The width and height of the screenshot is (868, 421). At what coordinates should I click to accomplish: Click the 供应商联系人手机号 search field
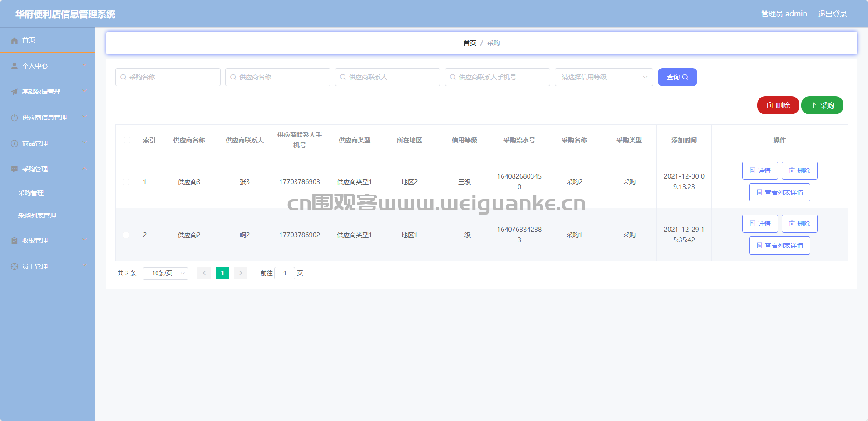coord(498,77)
